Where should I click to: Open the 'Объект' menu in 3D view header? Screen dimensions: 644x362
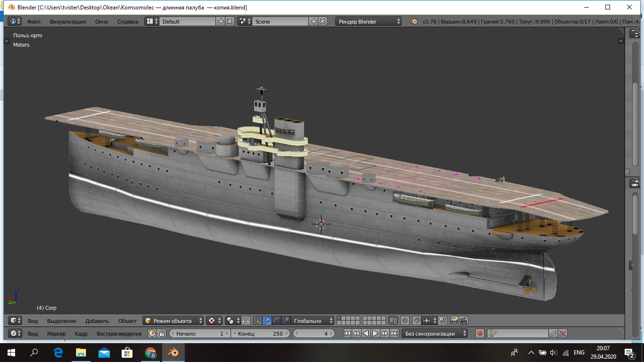[x=127, y=321]
